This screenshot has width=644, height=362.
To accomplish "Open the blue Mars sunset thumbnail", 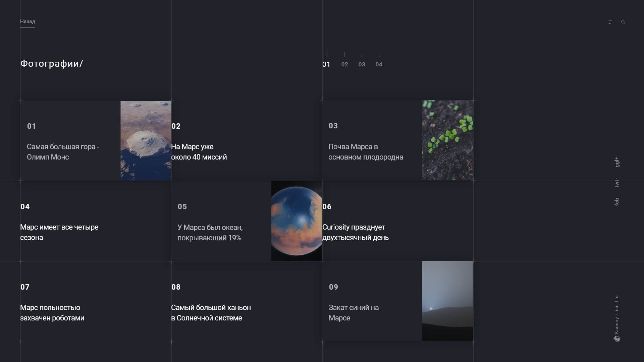I will 447,301.
